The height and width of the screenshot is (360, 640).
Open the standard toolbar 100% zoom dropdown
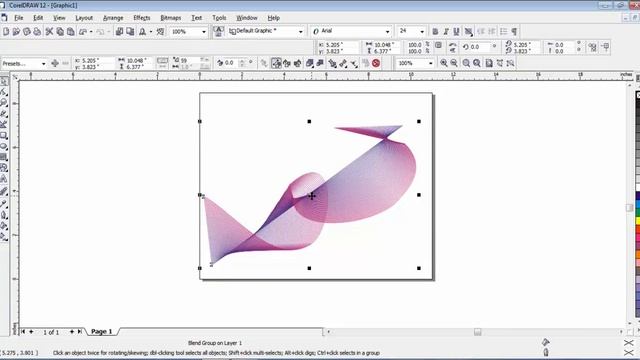tap(204, 31)
